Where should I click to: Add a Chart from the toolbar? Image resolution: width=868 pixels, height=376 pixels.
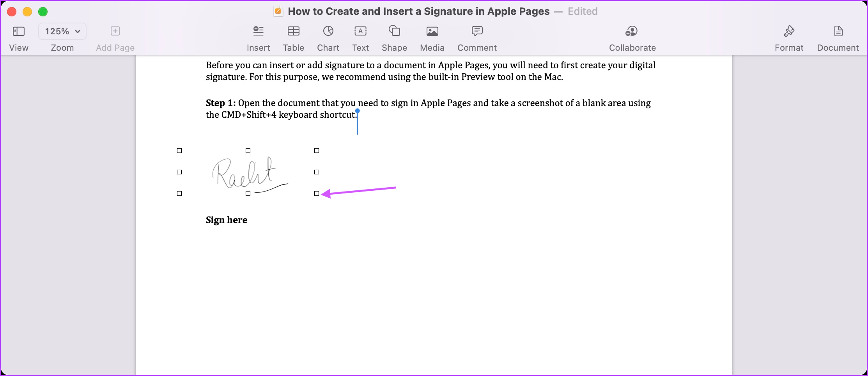(328, 31)
